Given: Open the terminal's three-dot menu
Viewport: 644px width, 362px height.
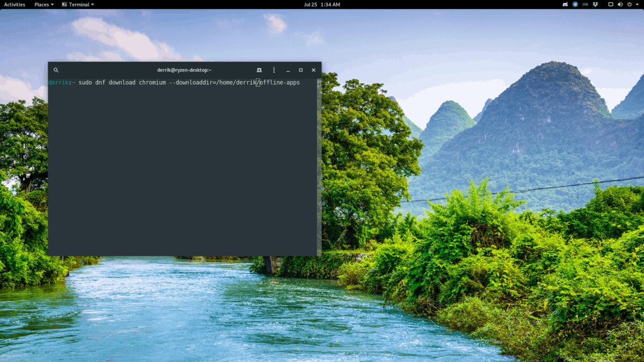Looking at the screenshot, I should [274, 70].
